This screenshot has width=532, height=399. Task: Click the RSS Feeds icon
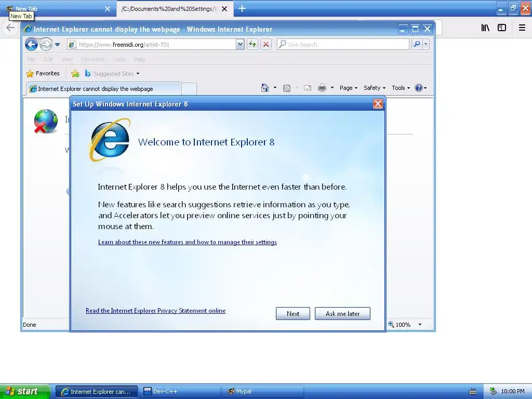287,88
